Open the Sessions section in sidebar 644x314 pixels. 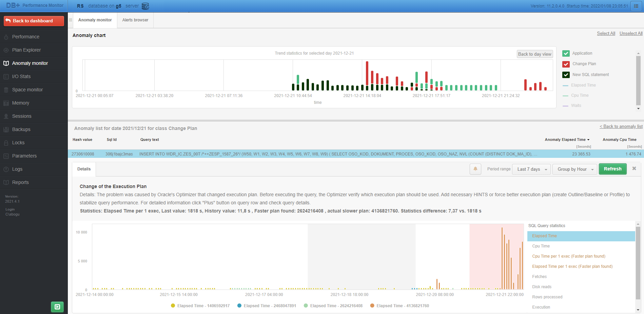(21, 116)
